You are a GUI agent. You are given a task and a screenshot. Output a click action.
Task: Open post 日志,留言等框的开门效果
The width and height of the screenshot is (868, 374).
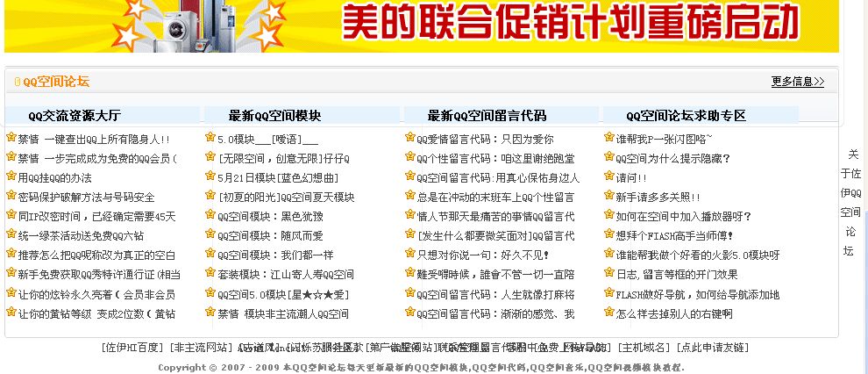[677, 275]
